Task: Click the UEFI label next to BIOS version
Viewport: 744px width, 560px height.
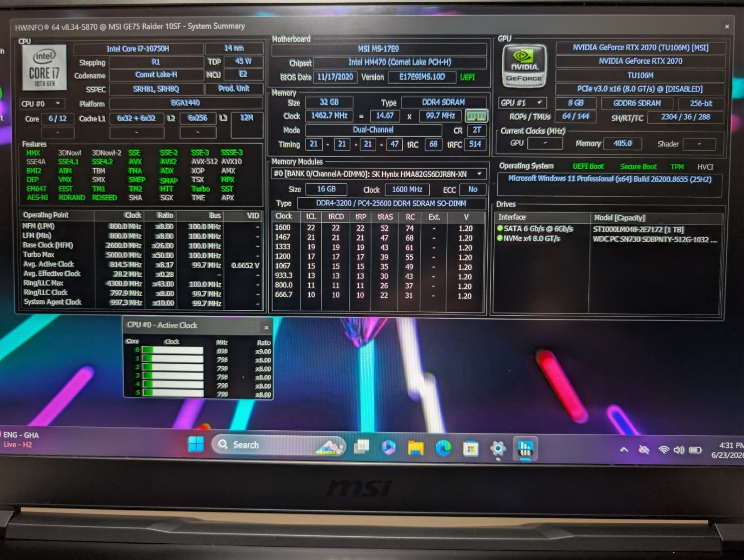Action: click(467, 77)
